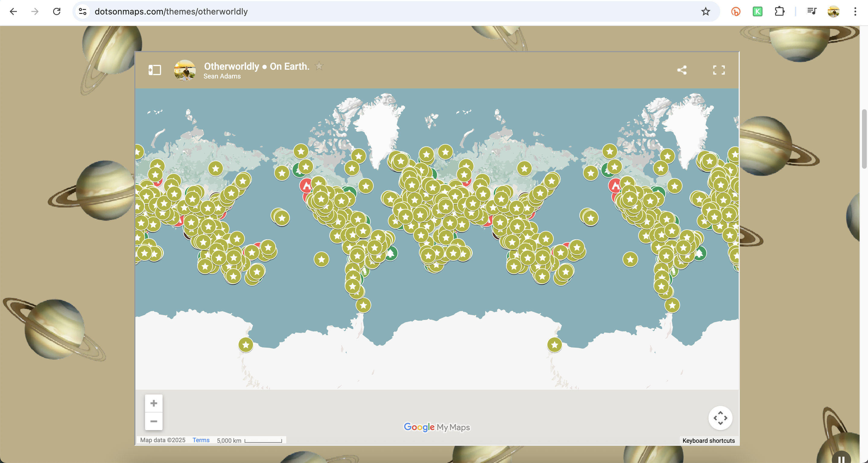
Task: Go back to previous page
Action: coord(14,11)
